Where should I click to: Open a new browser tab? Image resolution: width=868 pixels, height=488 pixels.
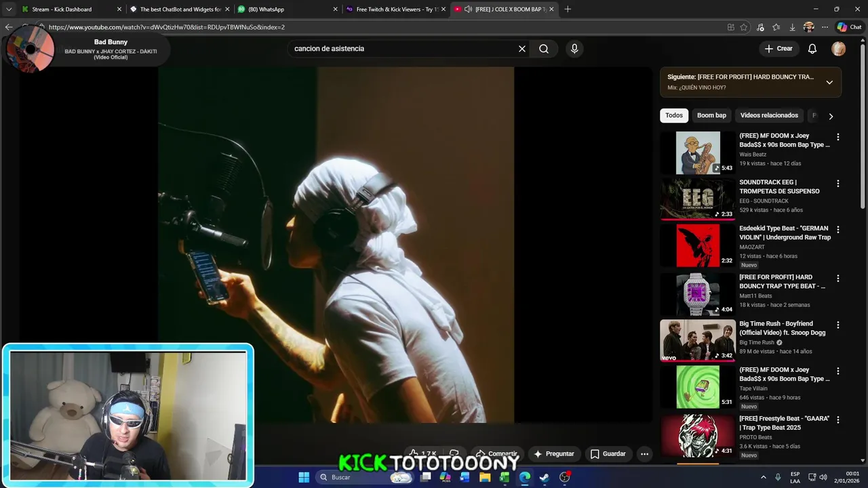click(x=568, y=9)
